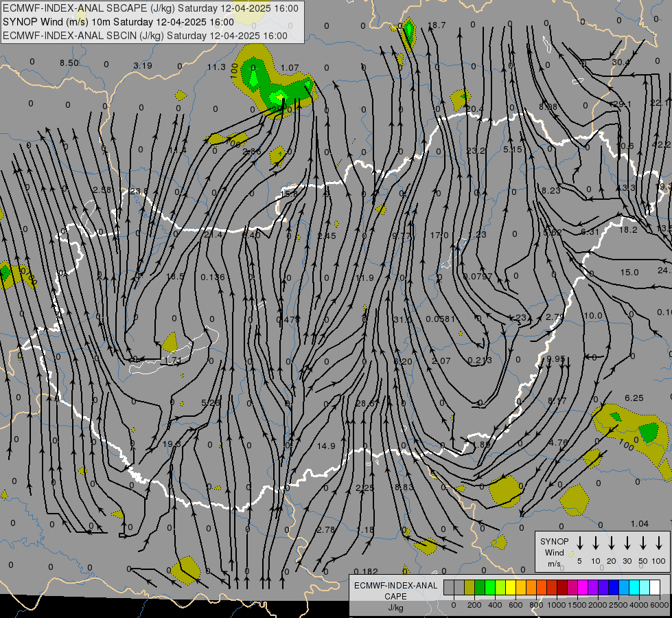Click map value 5.15
Screen dimensions: 672x618
(513, 149)
